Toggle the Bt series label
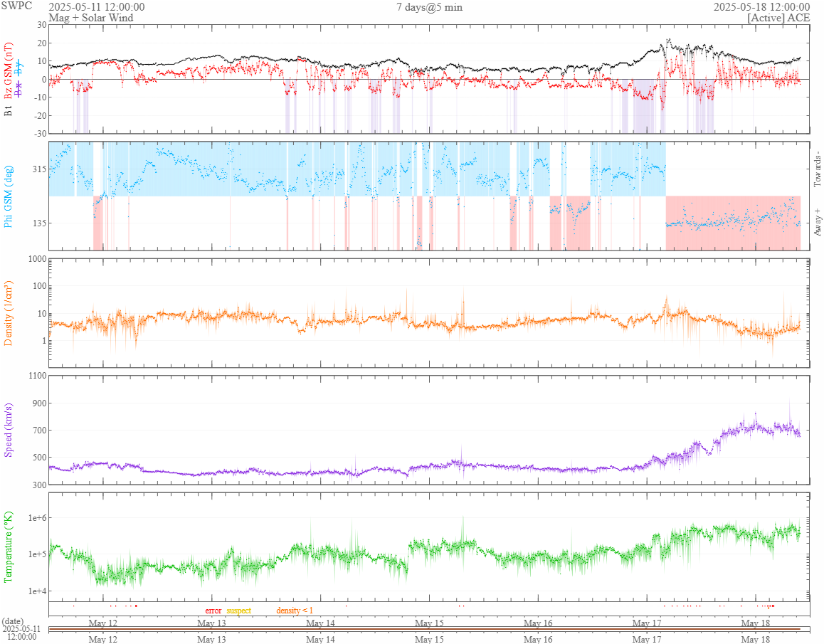824x644 pixels. [x=9, y=111]
